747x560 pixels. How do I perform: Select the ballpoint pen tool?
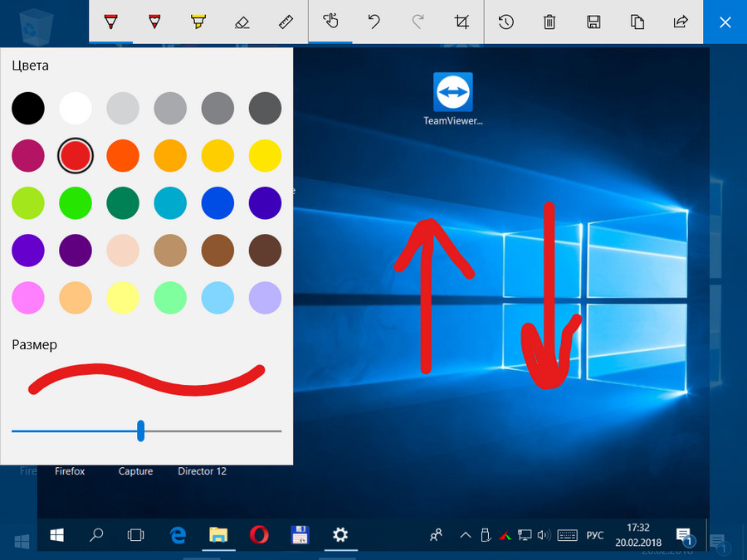[x=110, y=22]
